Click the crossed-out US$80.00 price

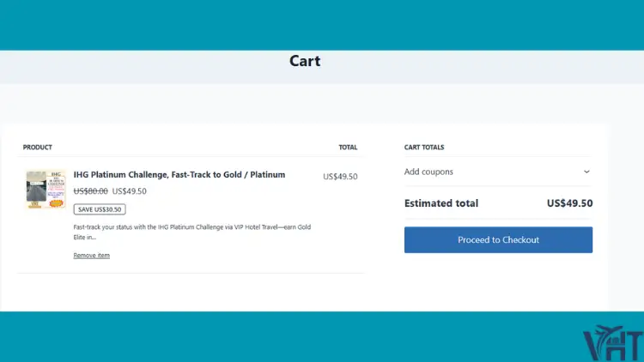click(90, 191)
